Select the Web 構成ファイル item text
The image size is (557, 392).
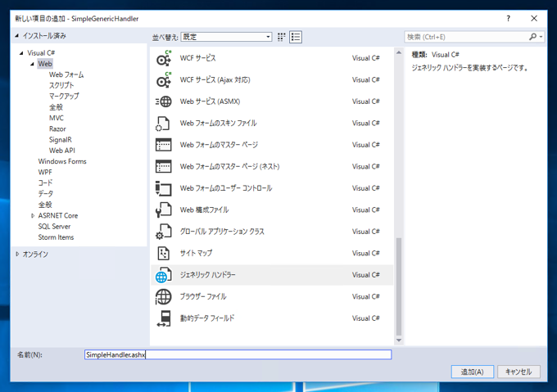click(204, 210)
